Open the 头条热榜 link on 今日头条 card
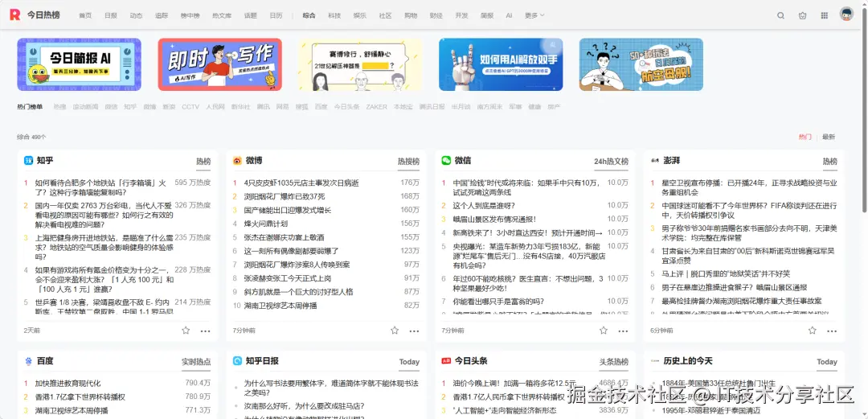Screen dimensions: 868x419 614,362
